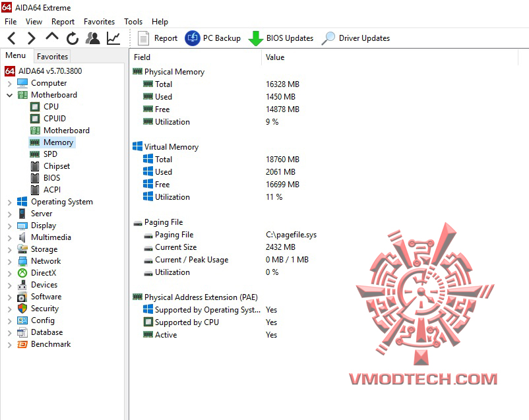Expand the Network tree node
This screenshot has height=420, width=529.
[x=10, y=262]
